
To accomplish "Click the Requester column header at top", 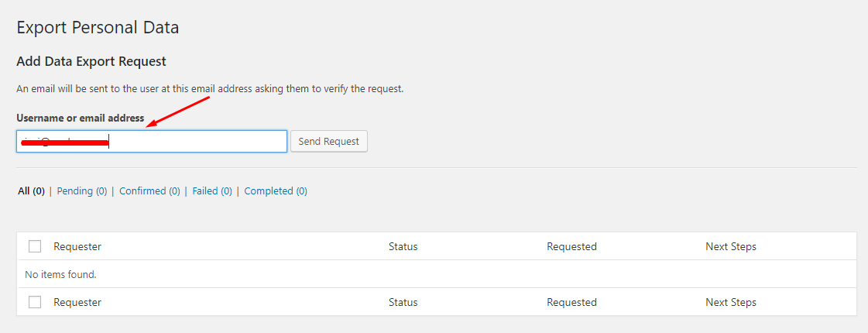I will [x=77, y=247].
